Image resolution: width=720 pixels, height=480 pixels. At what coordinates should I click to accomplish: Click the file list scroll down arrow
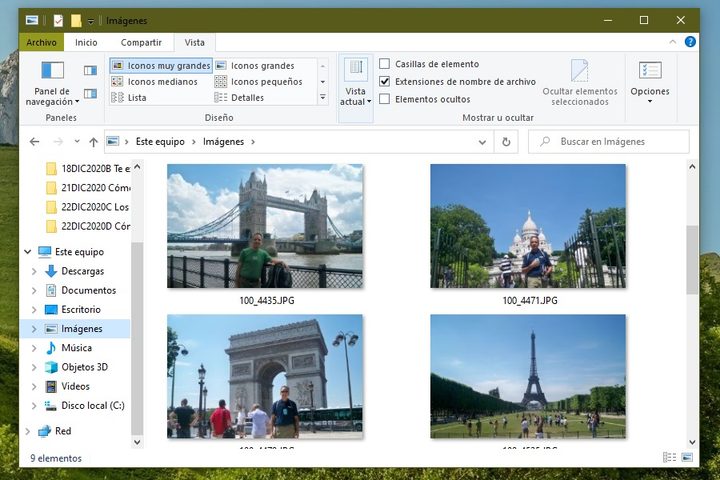(x=692, y=442)
